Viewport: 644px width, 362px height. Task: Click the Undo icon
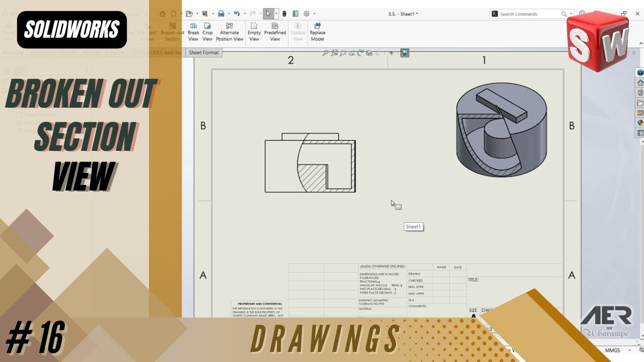pyautogui.click(x=236, y=14)
